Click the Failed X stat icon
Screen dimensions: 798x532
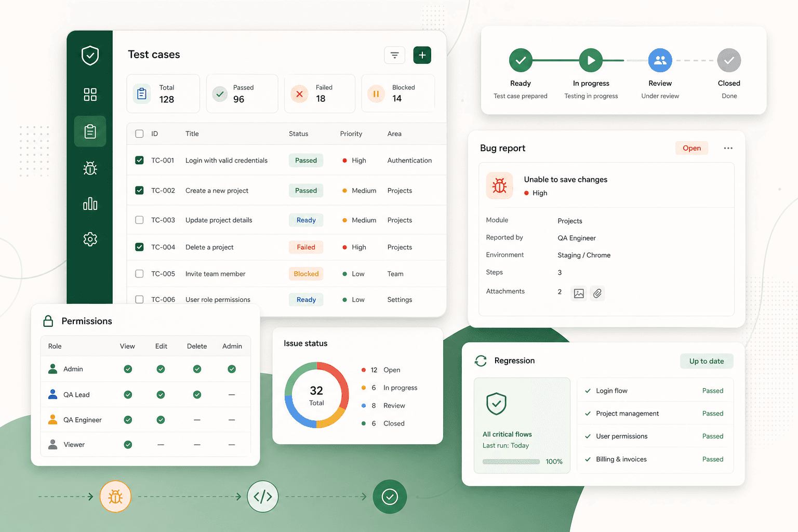(299, 94)
